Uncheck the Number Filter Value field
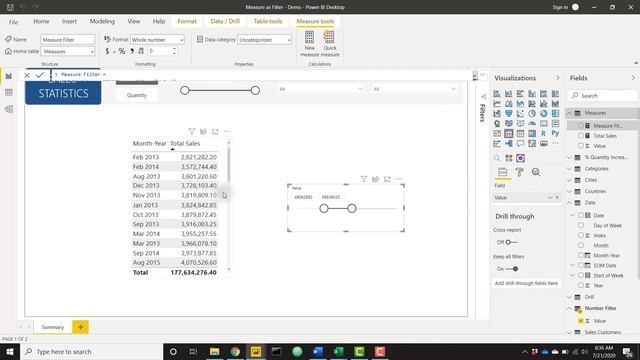This screenshot has height=360, width=640. coord(581,321)
